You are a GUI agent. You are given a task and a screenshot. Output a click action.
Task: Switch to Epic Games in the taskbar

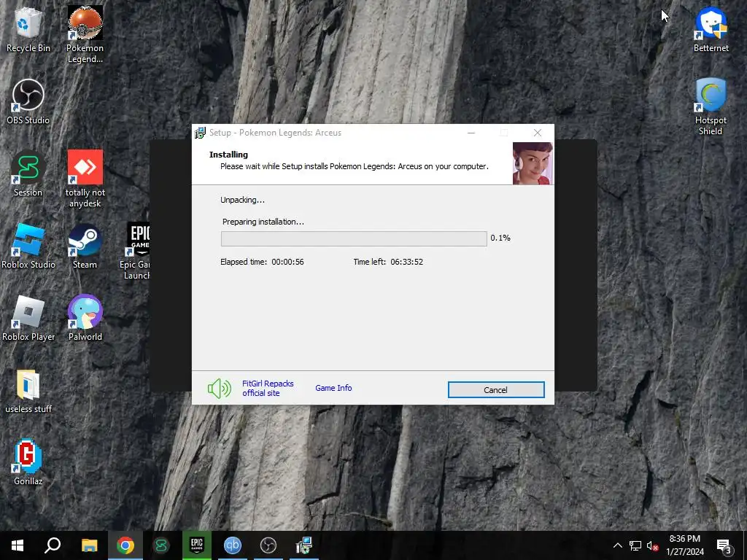click(x=197, y=545)
